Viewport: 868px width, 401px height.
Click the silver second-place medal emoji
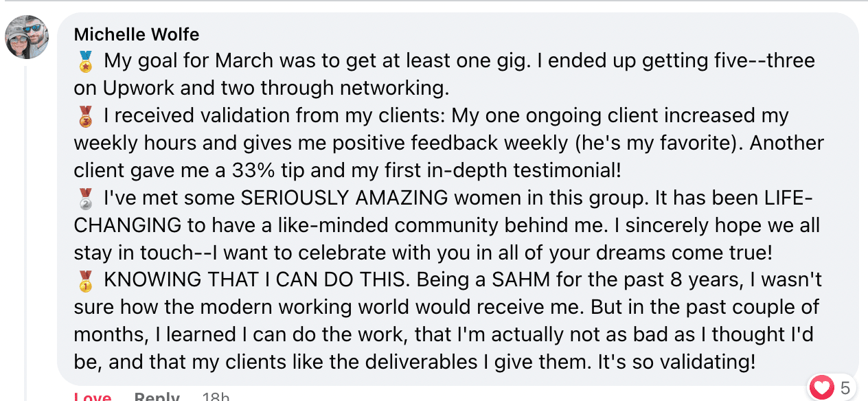(86, 199)
